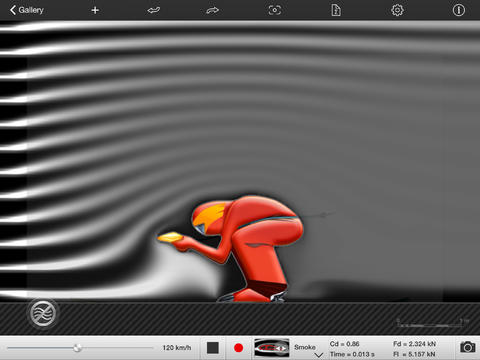Stop the simulation with square button

tap(213, 348)
